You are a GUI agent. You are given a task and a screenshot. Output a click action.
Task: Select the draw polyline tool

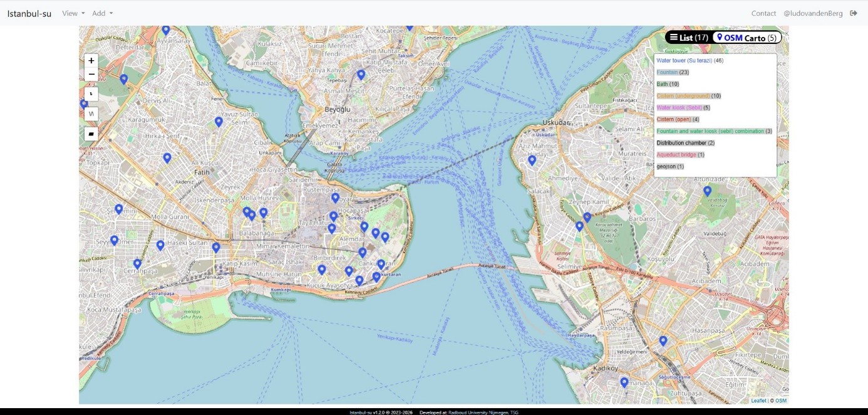(91, 114)
